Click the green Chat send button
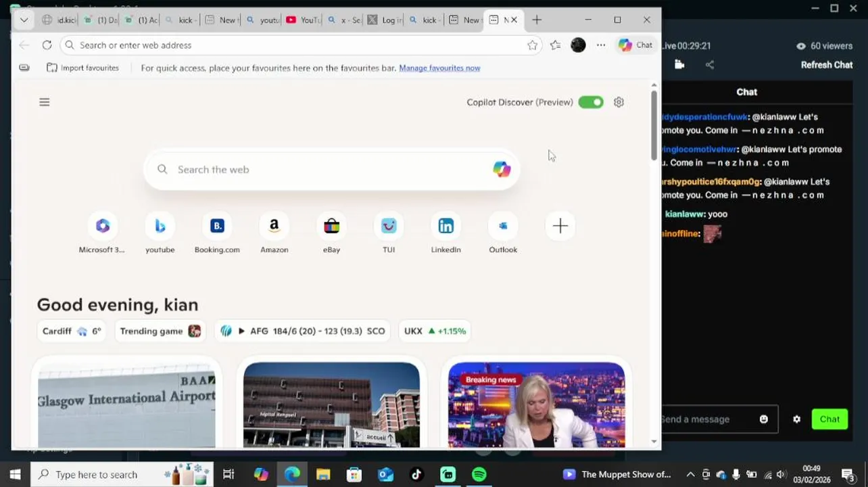 [x=829, y=419]
